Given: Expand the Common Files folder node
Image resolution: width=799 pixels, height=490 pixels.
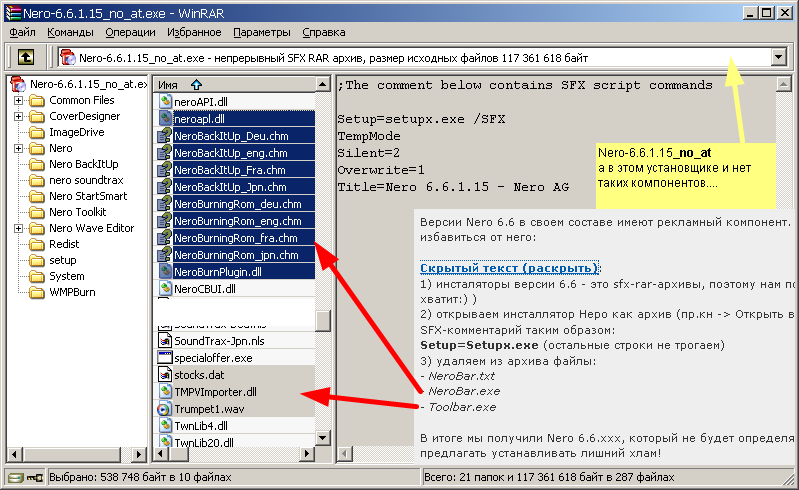Looking at the screenshot, I should point(18,100).
